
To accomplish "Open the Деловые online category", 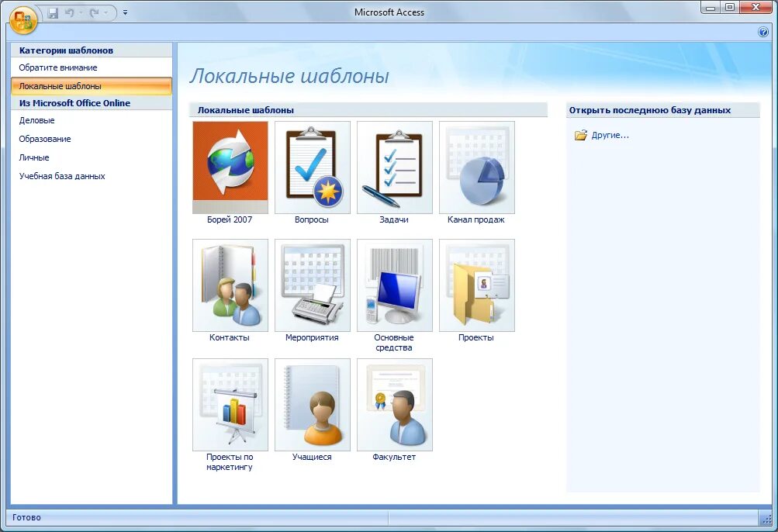I will click(x=92, y=120).
